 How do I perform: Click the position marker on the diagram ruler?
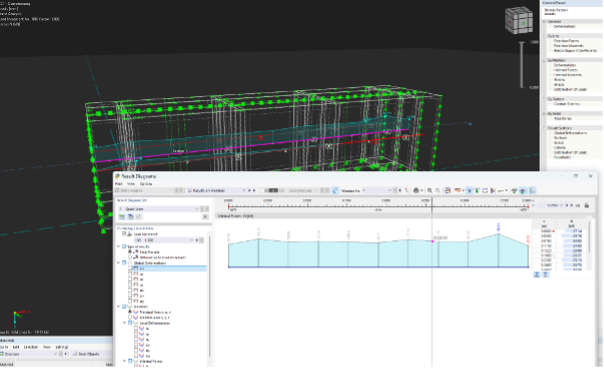point(432,205)
